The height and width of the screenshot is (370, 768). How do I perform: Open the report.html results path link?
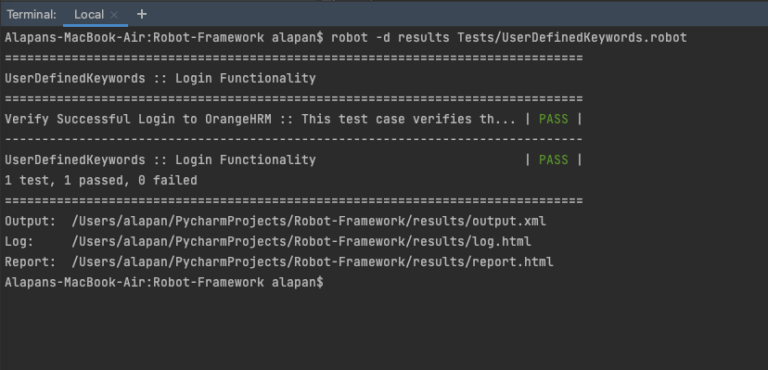click(312, 262)
